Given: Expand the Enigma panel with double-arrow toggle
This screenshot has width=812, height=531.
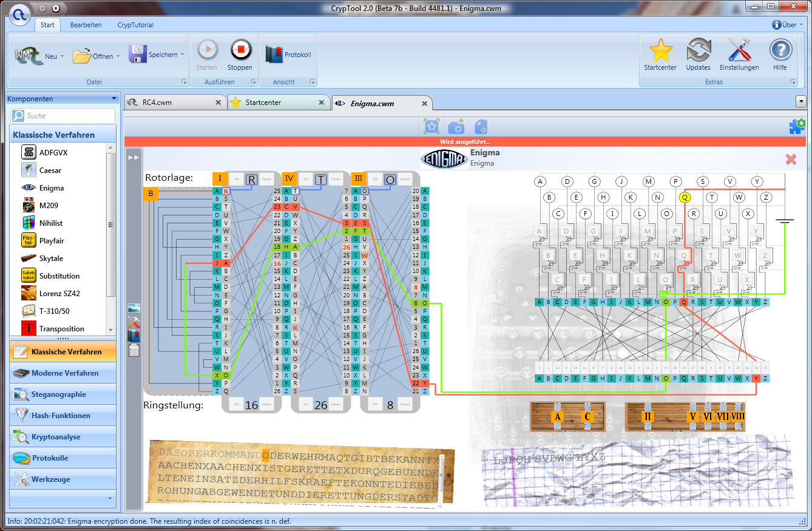Looking at the screenshot, I should coord(134,157).
